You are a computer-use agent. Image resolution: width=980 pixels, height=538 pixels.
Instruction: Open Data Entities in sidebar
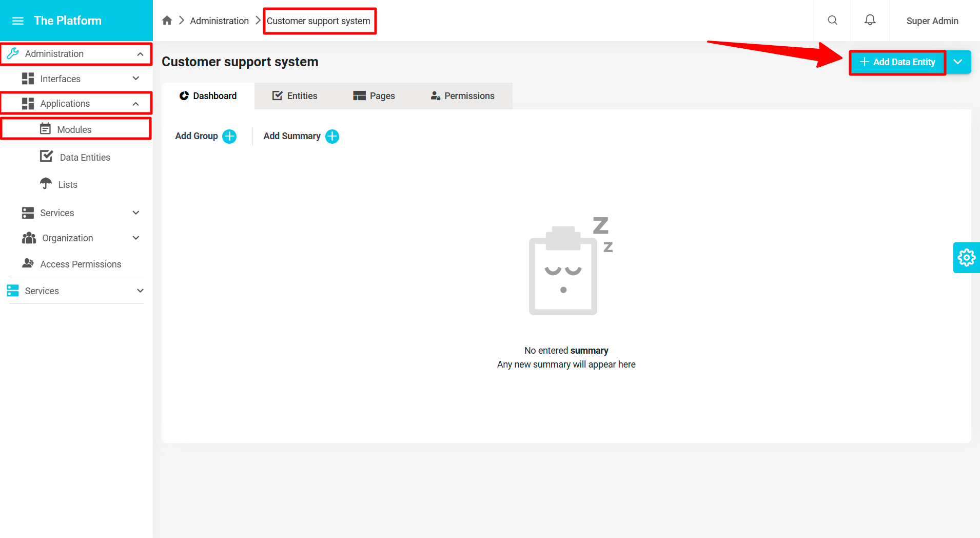coord(85,158)
